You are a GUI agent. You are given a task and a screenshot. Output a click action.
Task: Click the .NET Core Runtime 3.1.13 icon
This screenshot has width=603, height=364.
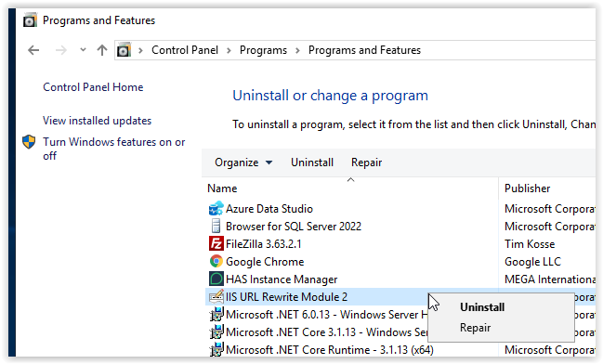(216, 350)
